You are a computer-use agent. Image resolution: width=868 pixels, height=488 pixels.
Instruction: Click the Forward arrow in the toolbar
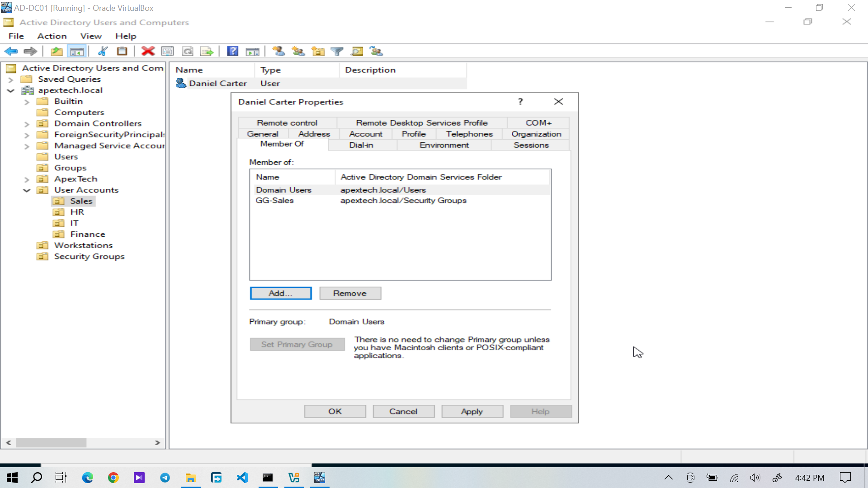30,52
